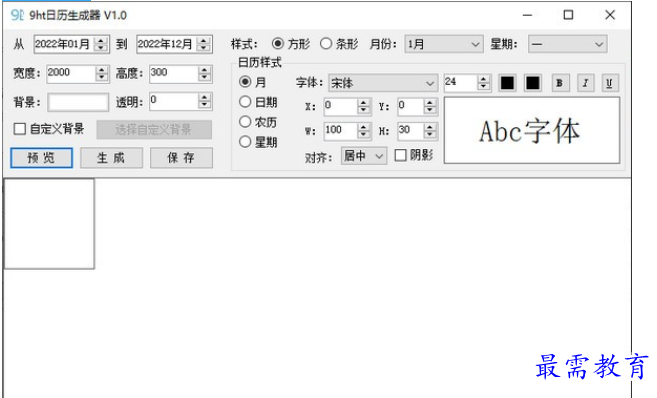This screenshot has width=657, height=398.
Task: Click the disabled 选择自定义背景 button
Action: pos(154,129)
